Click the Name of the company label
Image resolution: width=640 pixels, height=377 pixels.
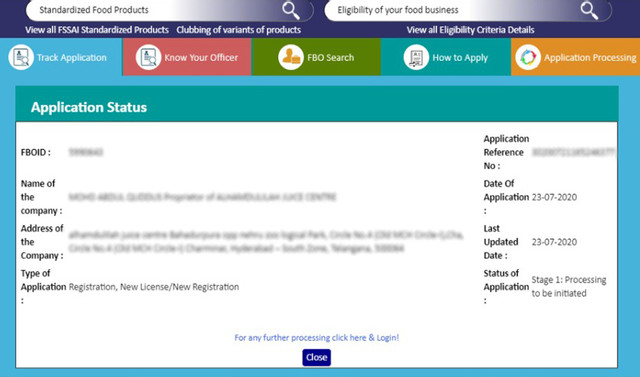pos(41,197)
